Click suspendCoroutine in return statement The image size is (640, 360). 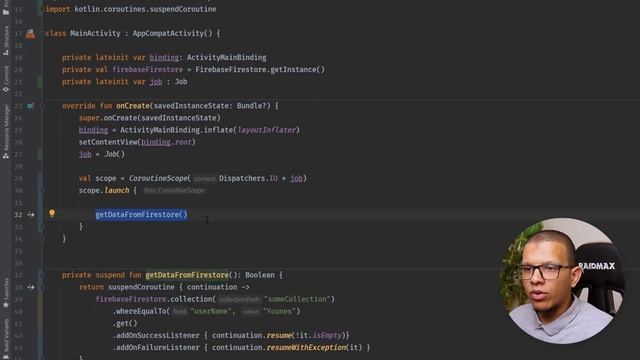pyautogui.click(x=141, y=287)
